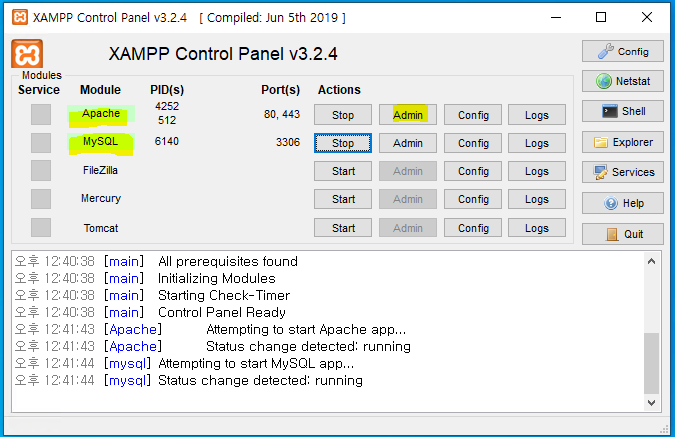The height and width of the screenshot is (437, 675).
Task: Click log line 'Attempting to start Apache app...'
Action: tap(306, 329)
